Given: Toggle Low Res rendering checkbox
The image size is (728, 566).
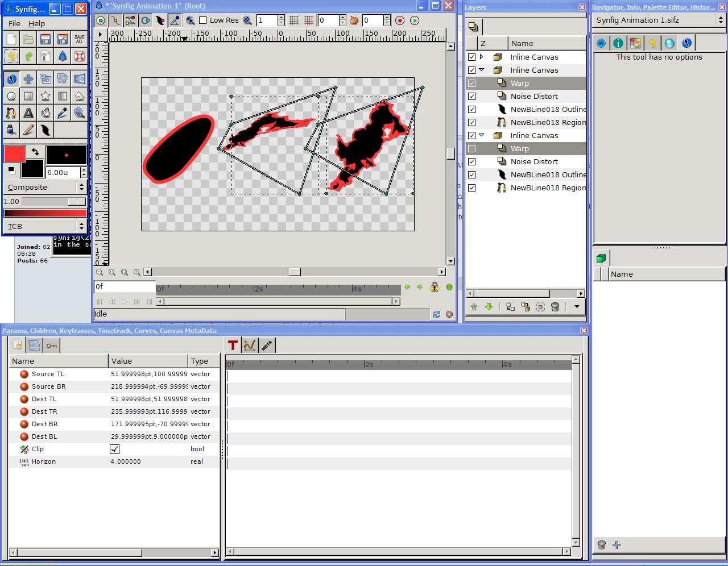Looking at the screenshot, I should click(x=202, y=20).
